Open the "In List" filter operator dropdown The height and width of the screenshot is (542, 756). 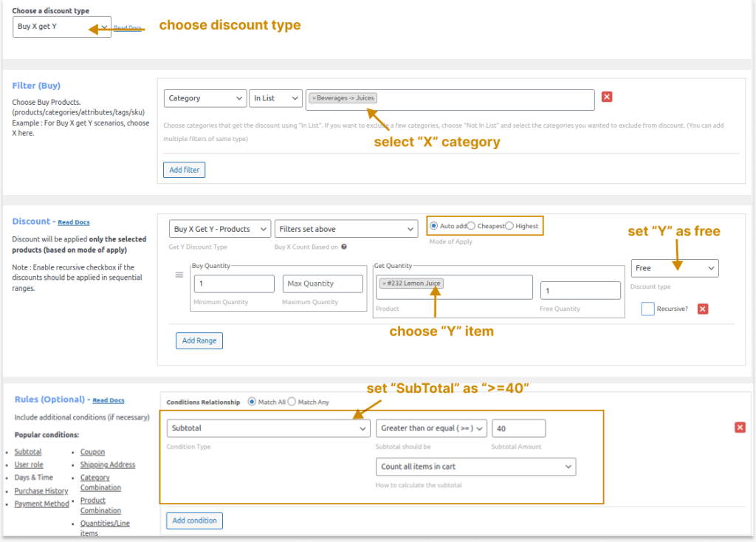coord(275,97)
